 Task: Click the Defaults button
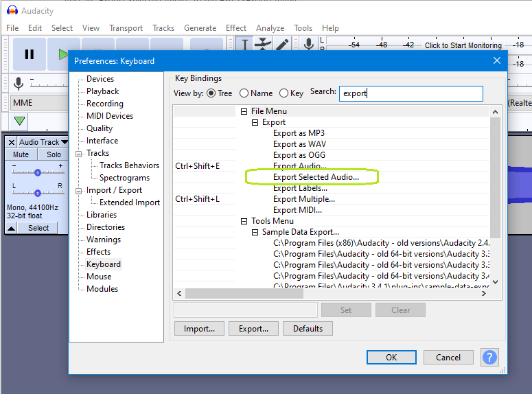[308, 329]
